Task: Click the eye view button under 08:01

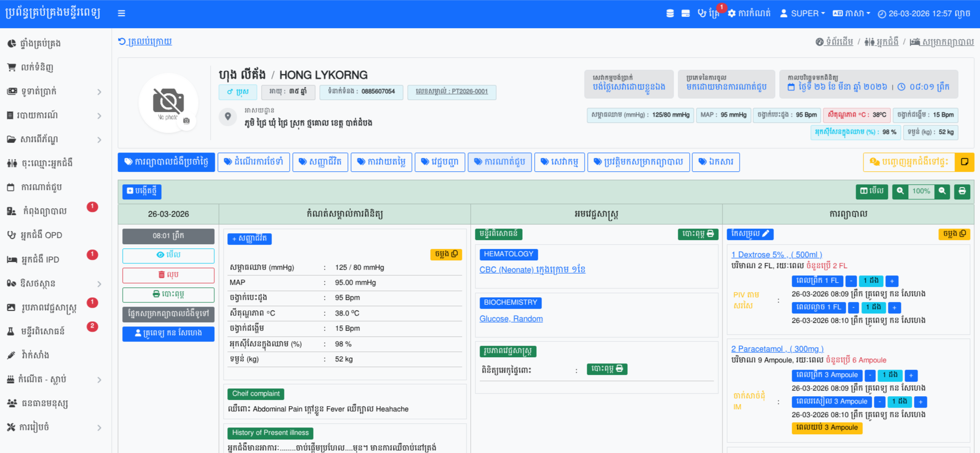Action: tap(168, 255)
